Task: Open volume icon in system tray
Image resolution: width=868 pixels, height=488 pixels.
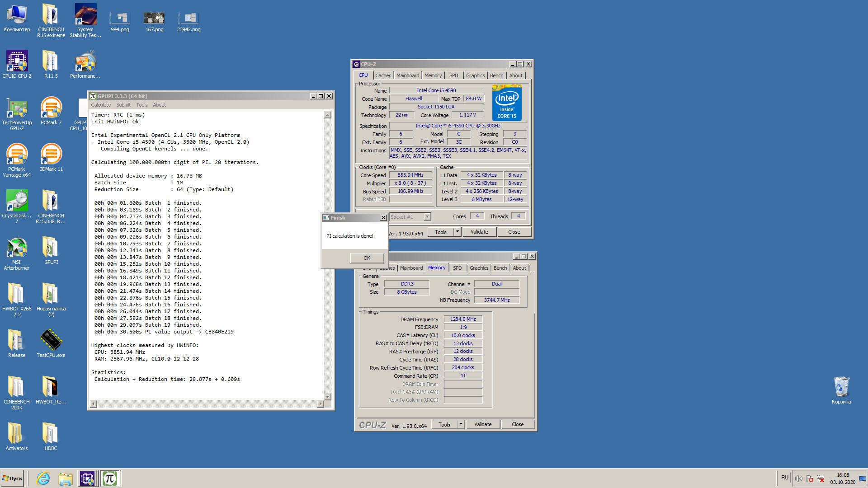Action: [799, 479]
